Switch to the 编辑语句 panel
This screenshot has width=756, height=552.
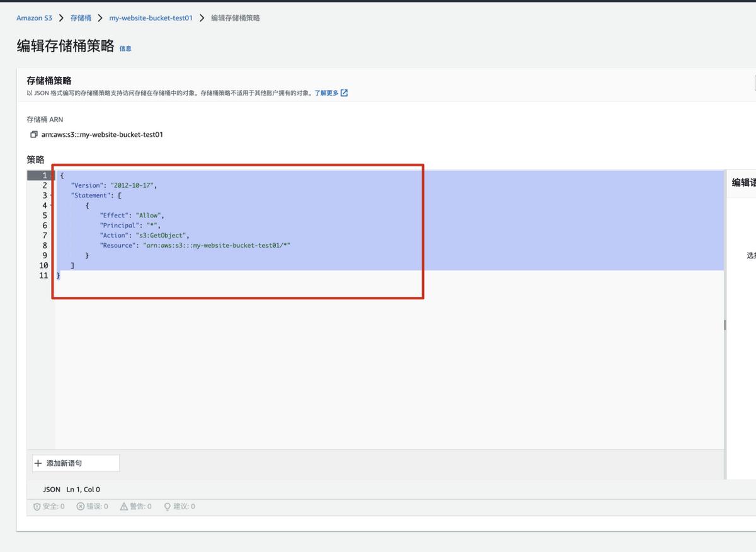point(743,182)
